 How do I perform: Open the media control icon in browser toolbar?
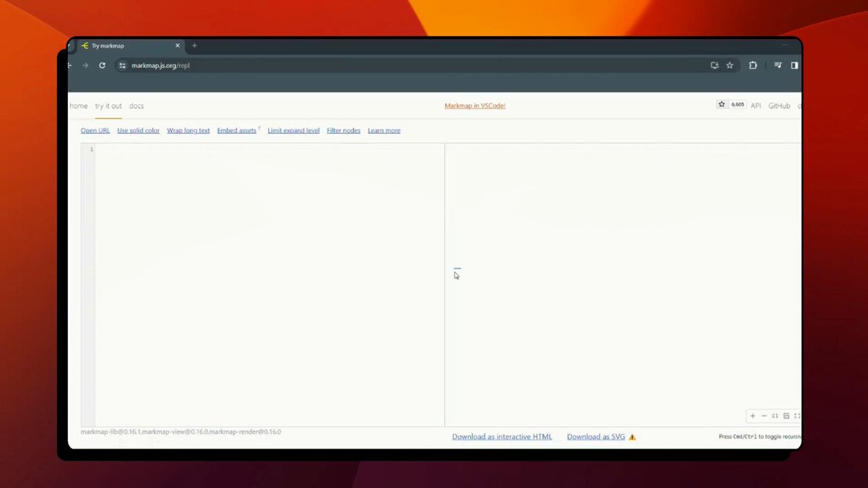pyautogui.click(x=778, y=65)
